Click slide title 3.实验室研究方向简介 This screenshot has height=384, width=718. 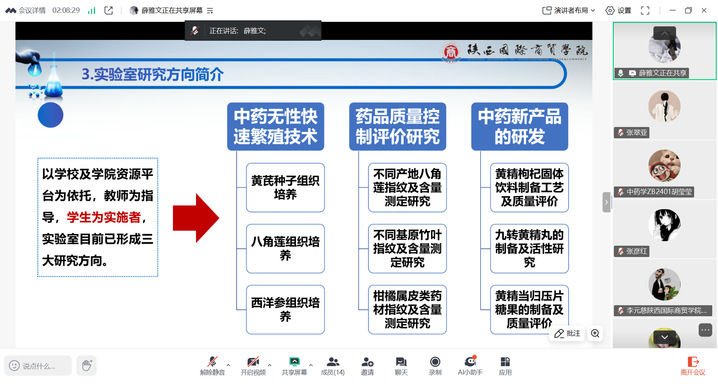coord(152,74)
